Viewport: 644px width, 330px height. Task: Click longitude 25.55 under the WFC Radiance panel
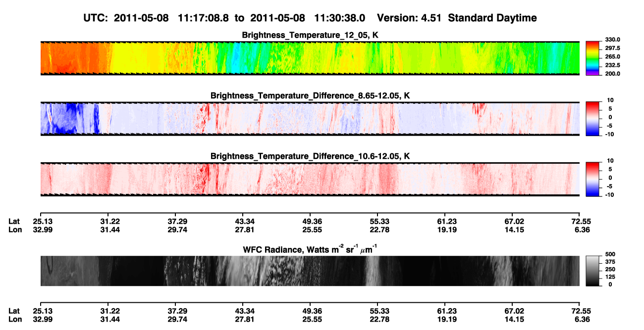(310, 320)
